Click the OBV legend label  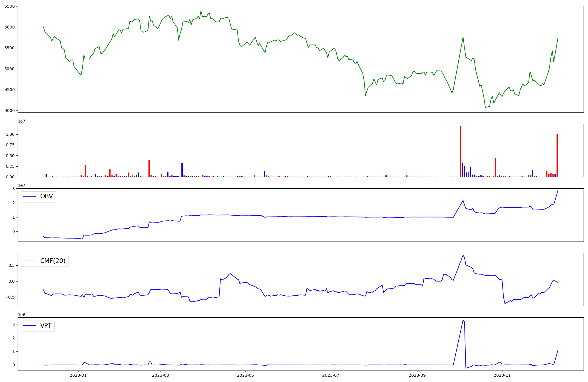click(46, 196)
